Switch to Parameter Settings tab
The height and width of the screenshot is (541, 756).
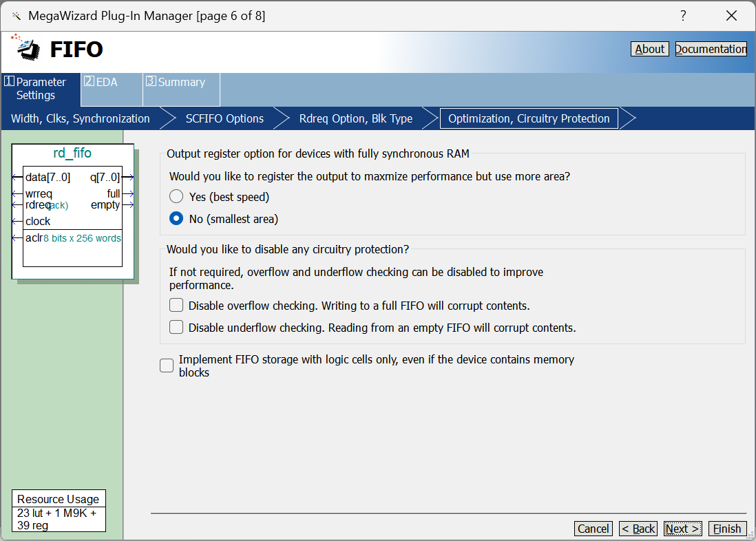[x=41, y=89]
